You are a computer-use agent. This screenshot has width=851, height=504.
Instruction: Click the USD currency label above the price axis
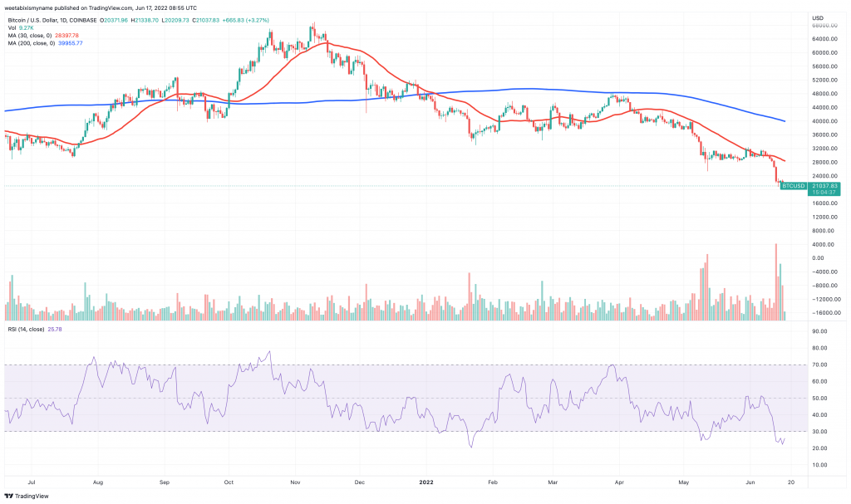click(818, 18)
